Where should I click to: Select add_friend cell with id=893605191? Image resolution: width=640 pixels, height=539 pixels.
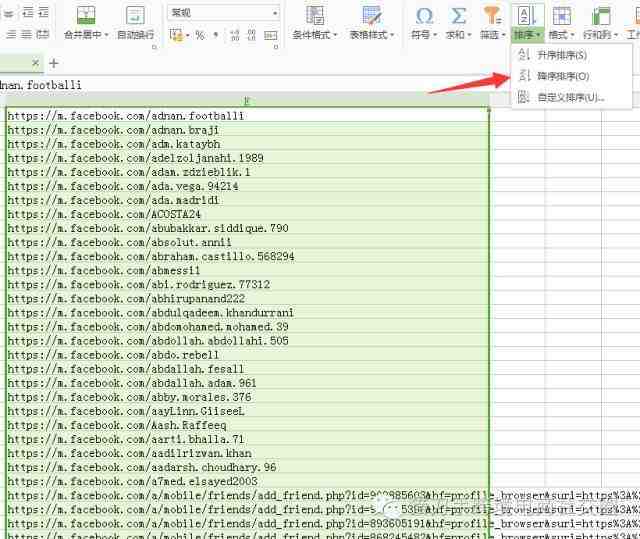coord(247,523)
